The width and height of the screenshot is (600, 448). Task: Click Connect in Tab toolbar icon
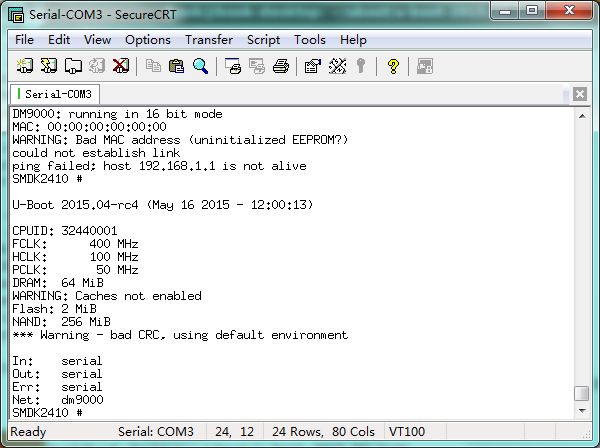point(73,66)
